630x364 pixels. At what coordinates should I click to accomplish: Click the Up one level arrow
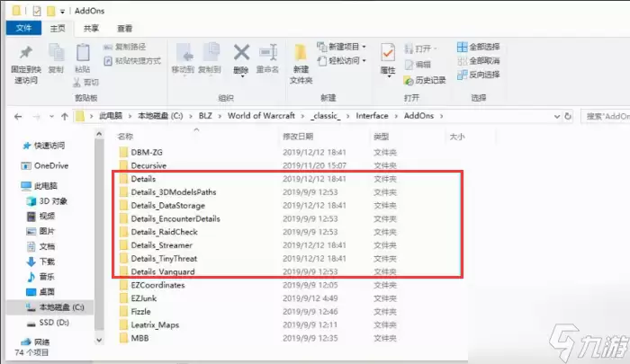[65, 117]
